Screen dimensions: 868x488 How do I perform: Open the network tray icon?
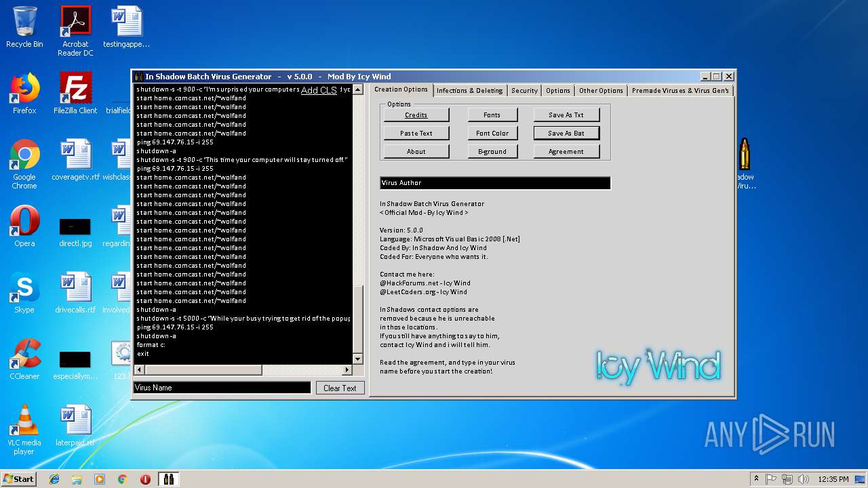[787, 479]
